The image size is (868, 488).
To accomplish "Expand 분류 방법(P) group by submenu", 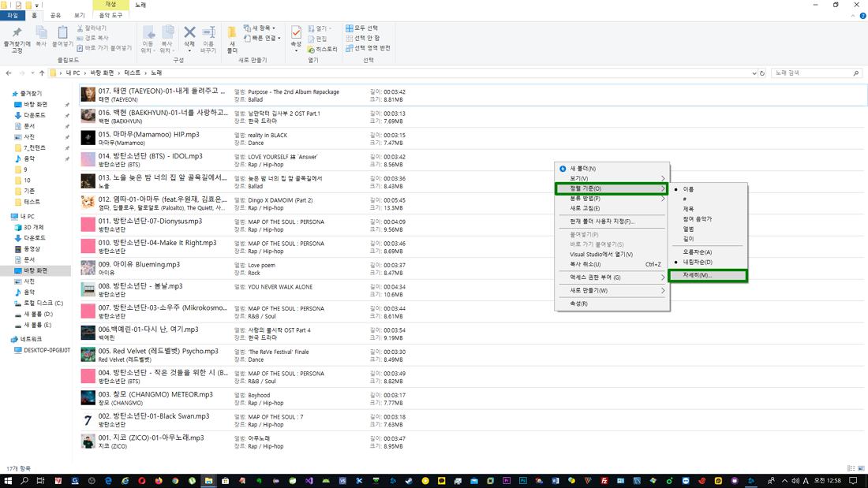I will click(612, 199).
